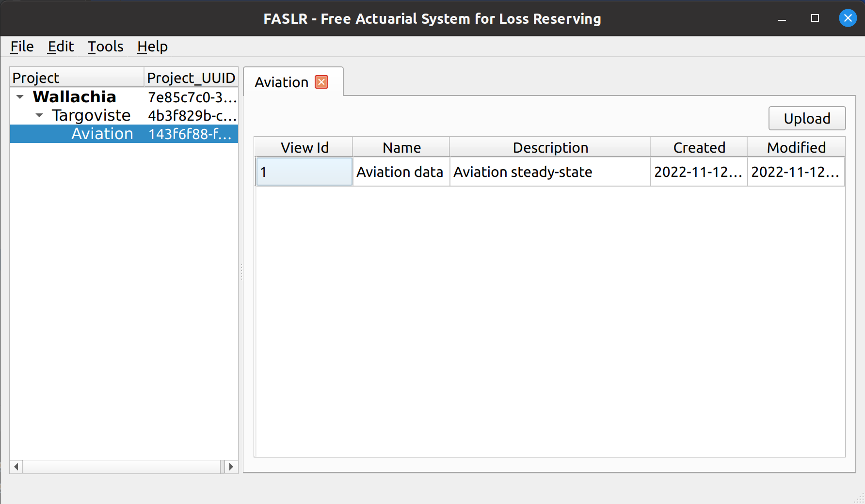
Task: Minimize the FASLR window
Action: pos(782,18)
